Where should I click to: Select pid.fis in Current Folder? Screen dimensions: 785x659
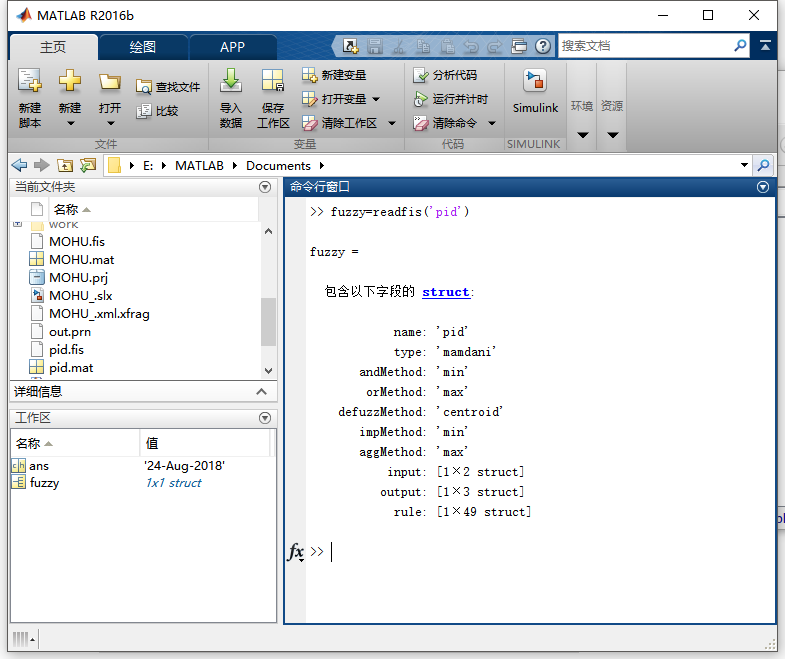(66, 350)
